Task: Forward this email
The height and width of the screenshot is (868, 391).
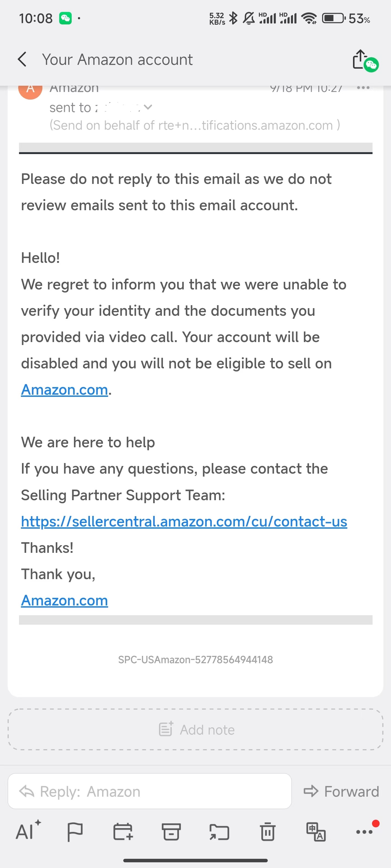Action: pos(341,792)
